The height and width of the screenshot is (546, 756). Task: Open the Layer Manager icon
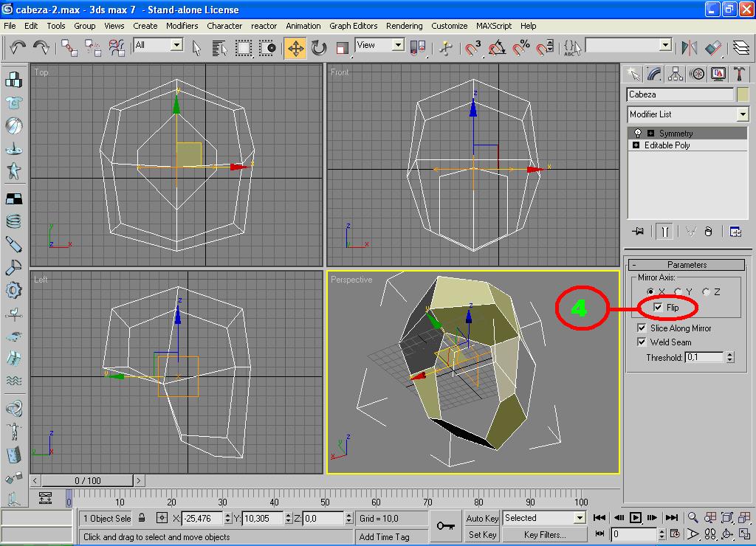click(741, 48)
